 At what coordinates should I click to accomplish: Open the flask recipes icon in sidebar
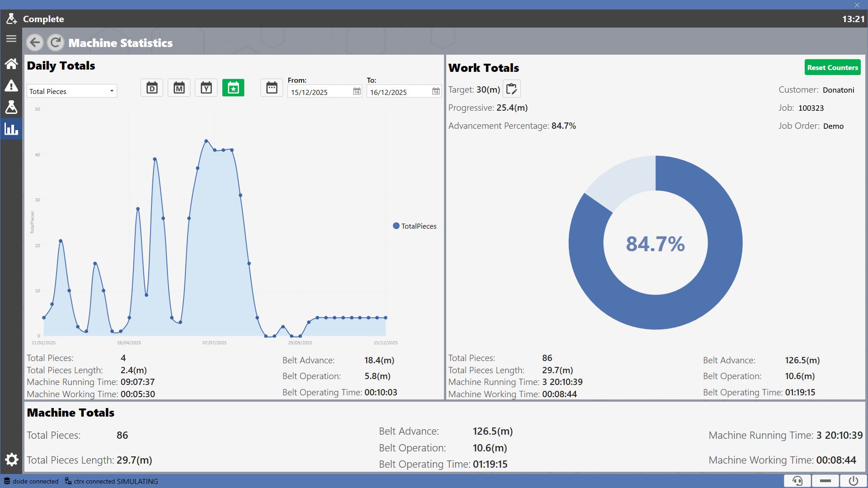11,107
